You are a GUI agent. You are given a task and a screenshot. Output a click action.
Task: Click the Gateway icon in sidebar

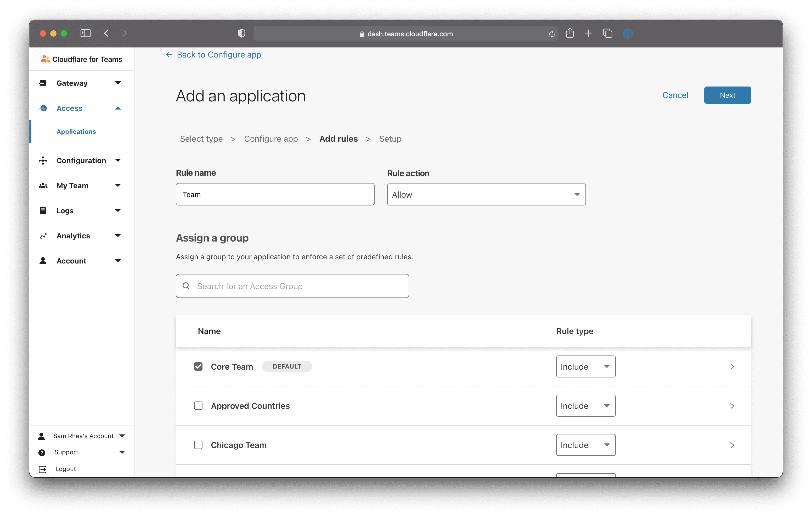coord(43,83)
